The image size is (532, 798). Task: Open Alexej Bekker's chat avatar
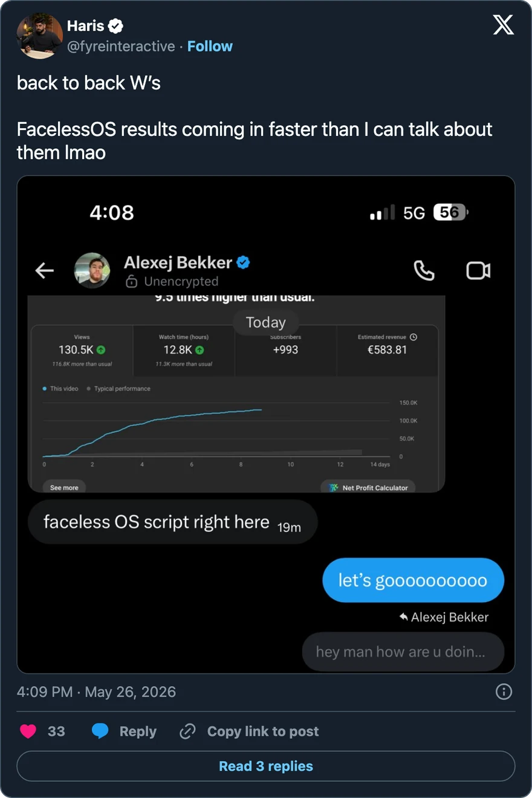[x=92, y=270]
